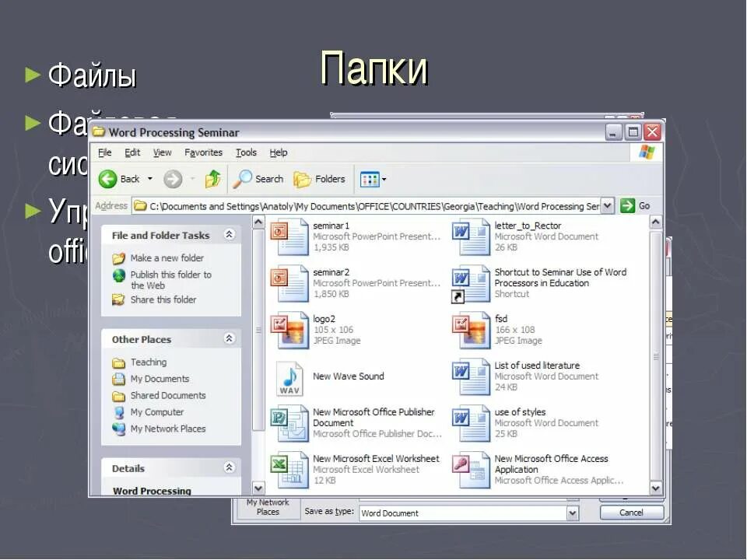Click the My Computer link text
The width and height of the screenshot is (747, 560).
(157, 412)
